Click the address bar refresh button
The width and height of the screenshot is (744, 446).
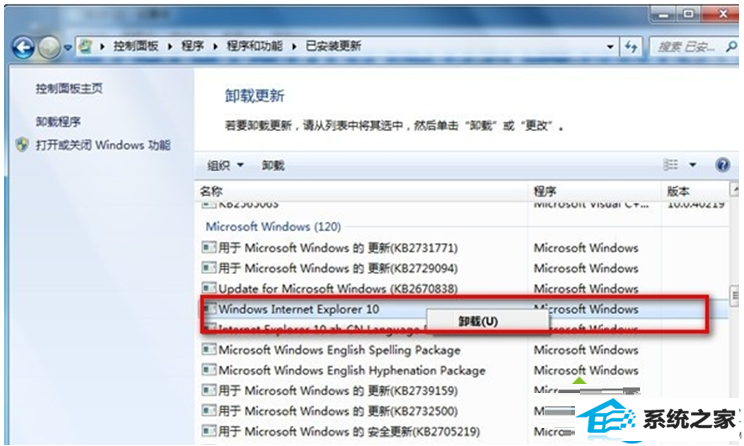631,46
